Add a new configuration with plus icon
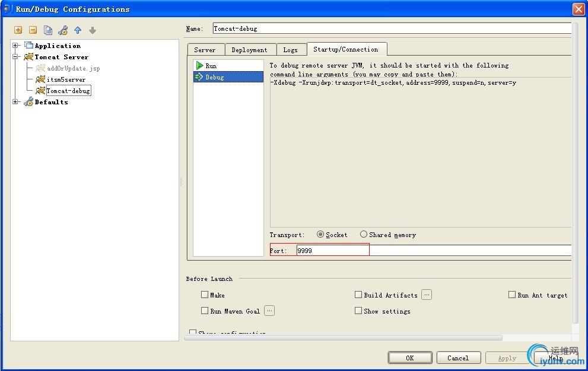This screenshot has height=371, width=588. (x=18, y=30)
